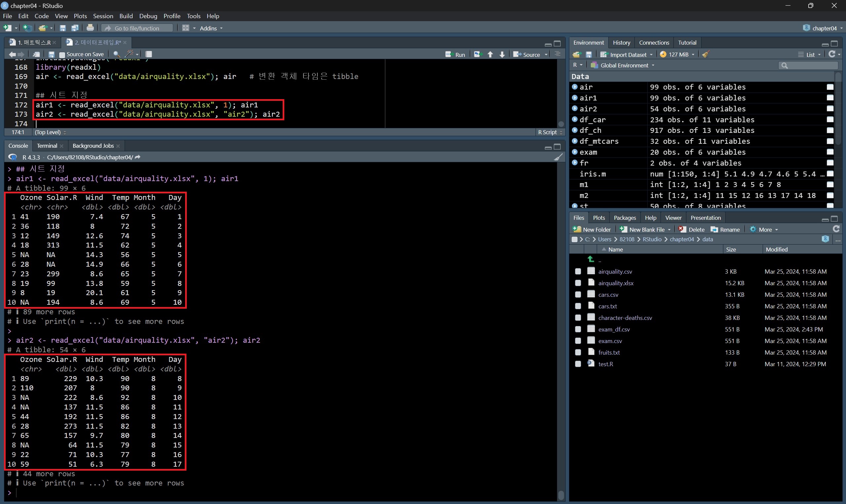Click Delete in the Files toolbar
The width and height of the screenshot is (846, 504).
click(x=692, y=230)
